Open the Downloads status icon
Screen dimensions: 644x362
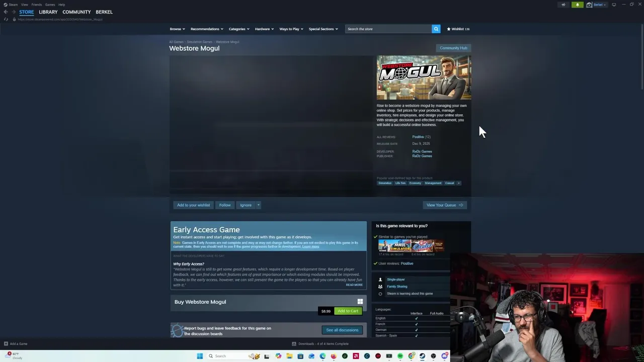[294, 344]
